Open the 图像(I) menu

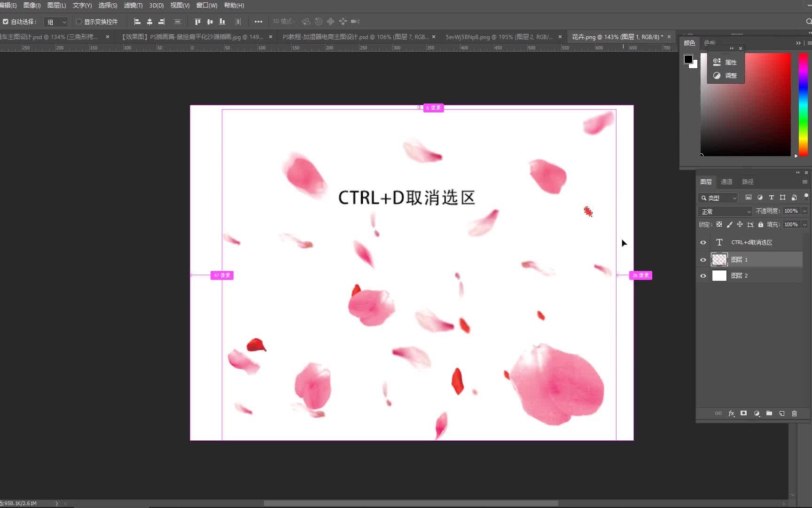point(32,6)
